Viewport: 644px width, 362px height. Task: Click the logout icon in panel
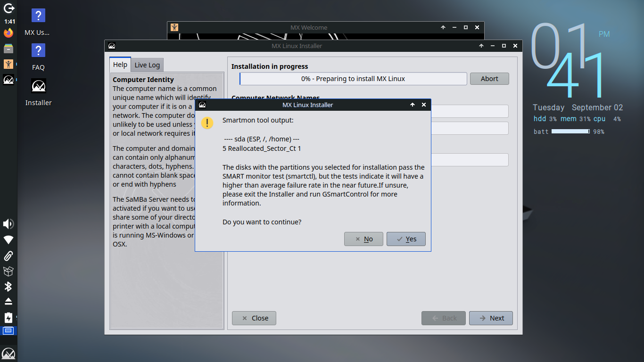8,8
